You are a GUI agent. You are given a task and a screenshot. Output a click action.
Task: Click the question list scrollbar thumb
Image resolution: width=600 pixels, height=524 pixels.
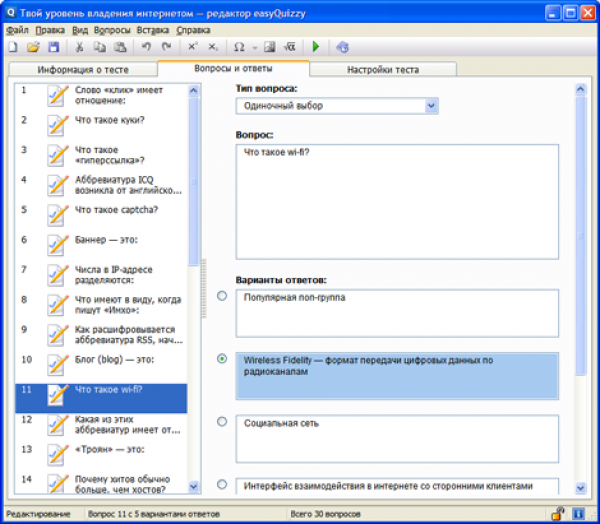pyautogui.click(x=194, y=181)
